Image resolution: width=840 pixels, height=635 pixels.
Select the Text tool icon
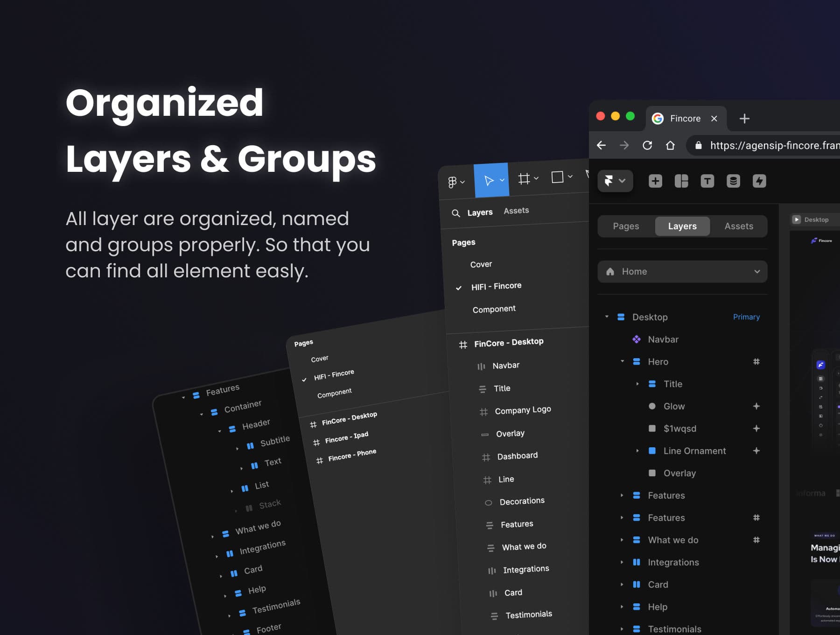point(707,181)
